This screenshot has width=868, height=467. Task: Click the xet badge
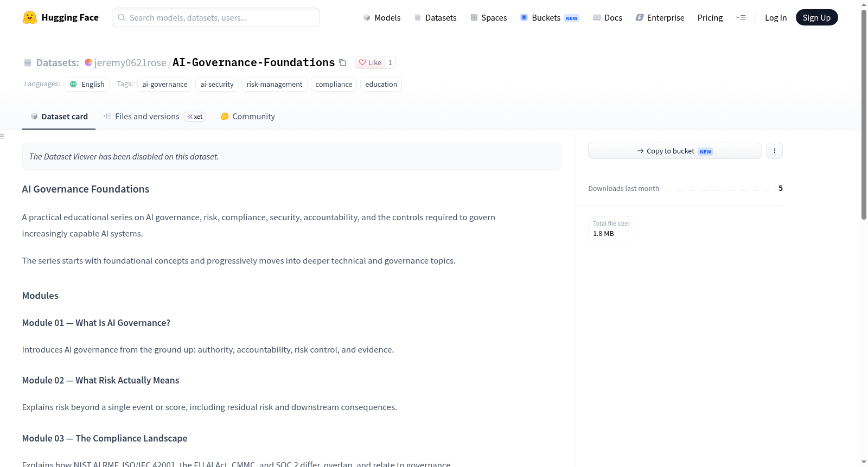(x=195, y=117)
